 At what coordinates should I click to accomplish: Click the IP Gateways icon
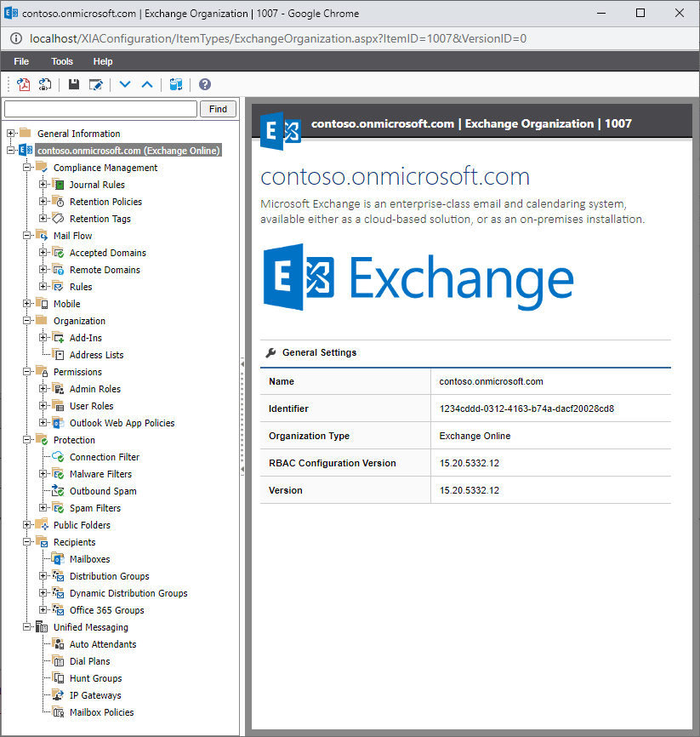coord(58,694)
